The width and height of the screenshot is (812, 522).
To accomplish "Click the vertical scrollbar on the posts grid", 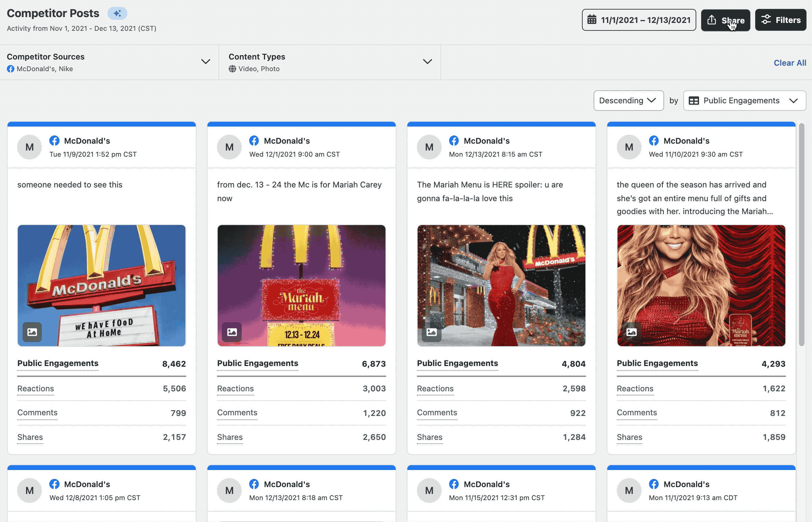I will [x=801, y=235].
